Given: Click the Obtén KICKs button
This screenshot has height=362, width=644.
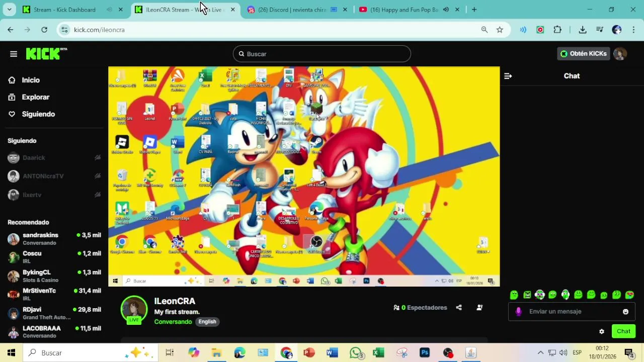Looking at the screenshot, I should tap(583, 54).
